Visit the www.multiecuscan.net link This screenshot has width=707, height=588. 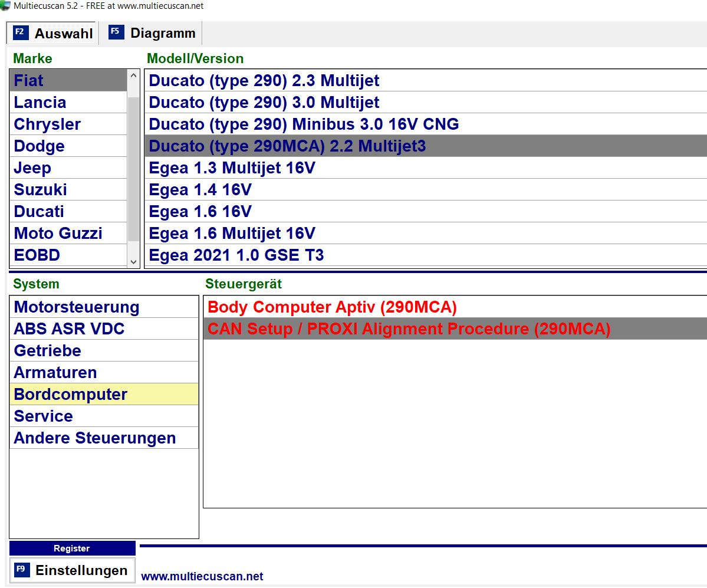pyautogui.click(x=202, y=576)
